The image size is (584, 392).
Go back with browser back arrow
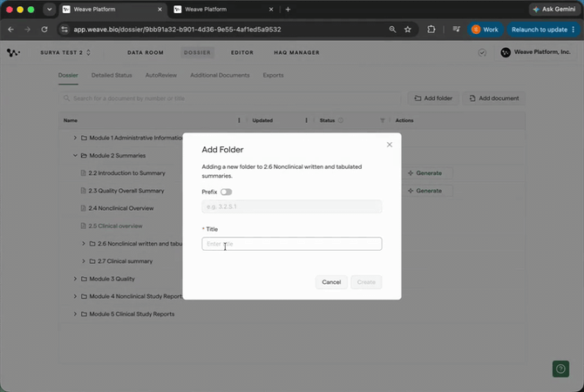(10, 30)
